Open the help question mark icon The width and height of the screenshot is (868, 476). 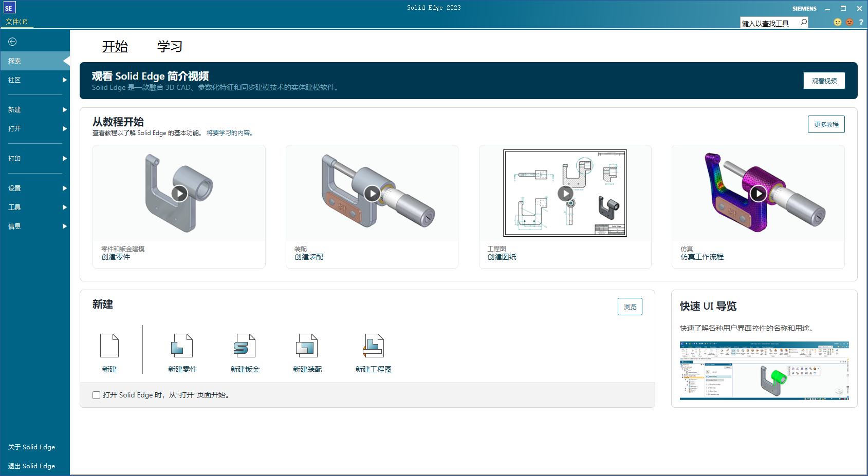coord(861,22)
